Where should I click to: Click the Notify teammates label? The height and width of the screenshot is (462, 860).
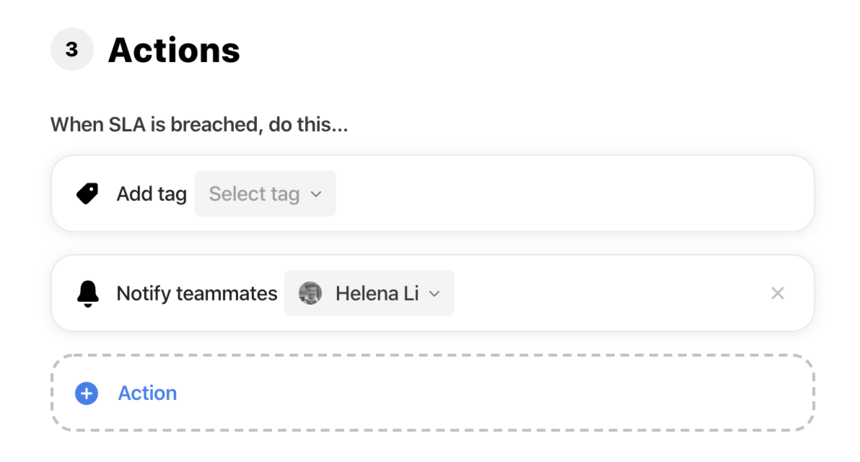click(x=197, y=294)
